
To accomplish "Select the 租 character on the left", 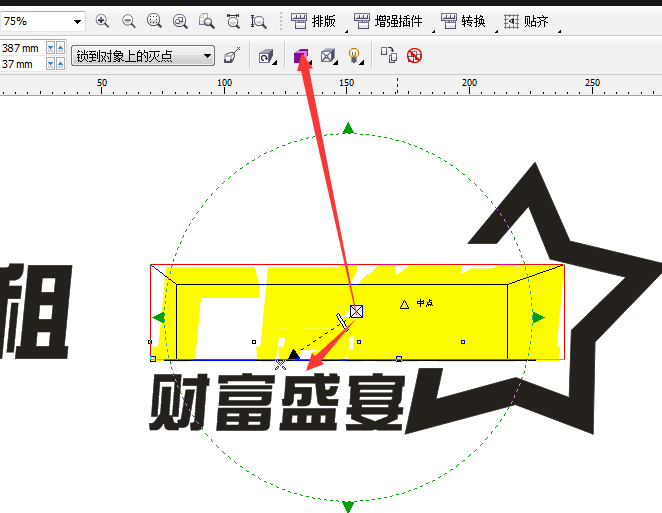I will 35,312.
